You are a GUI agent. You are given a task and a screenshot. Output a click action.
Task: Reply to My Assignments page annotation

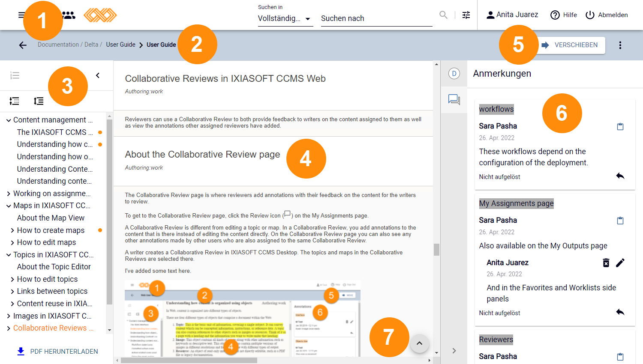click(x=620, y=312)
